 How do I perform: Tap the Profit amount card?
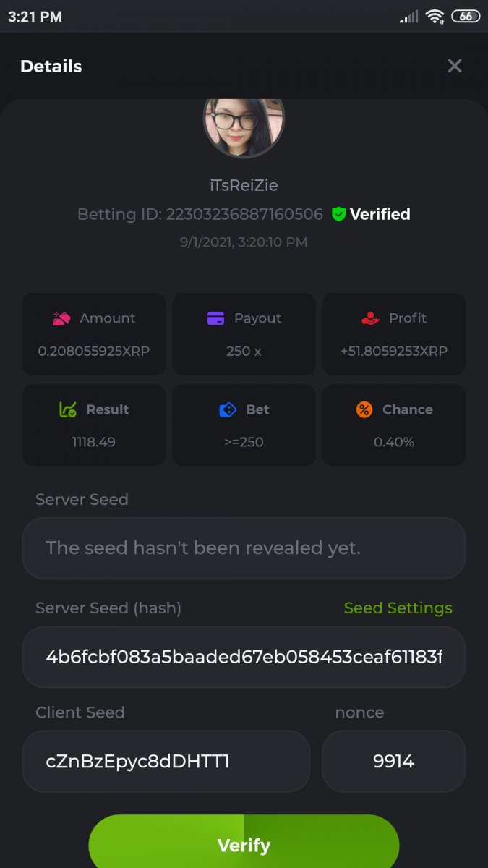[393, 334]
